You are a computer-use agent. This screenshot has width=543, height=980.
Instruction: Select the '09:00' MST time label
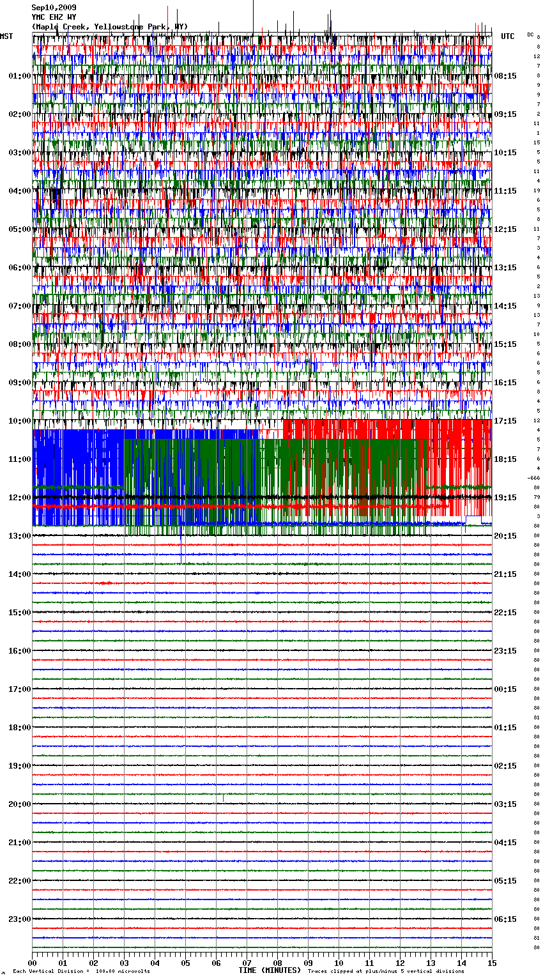20,383
